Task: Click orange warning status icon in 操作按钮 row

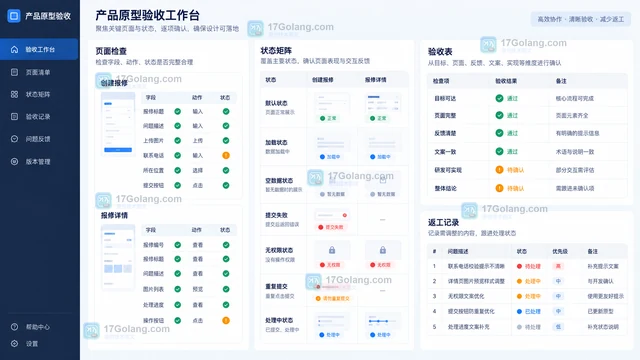Action: [x=226, y=320]
